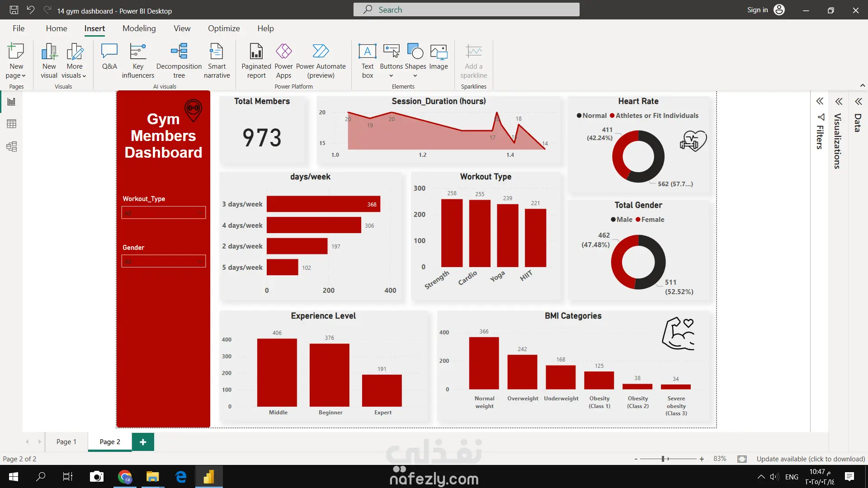Open the Workout_Type slicer dropdown
This screenshot has height=488, width=868.
coord(164,213)
